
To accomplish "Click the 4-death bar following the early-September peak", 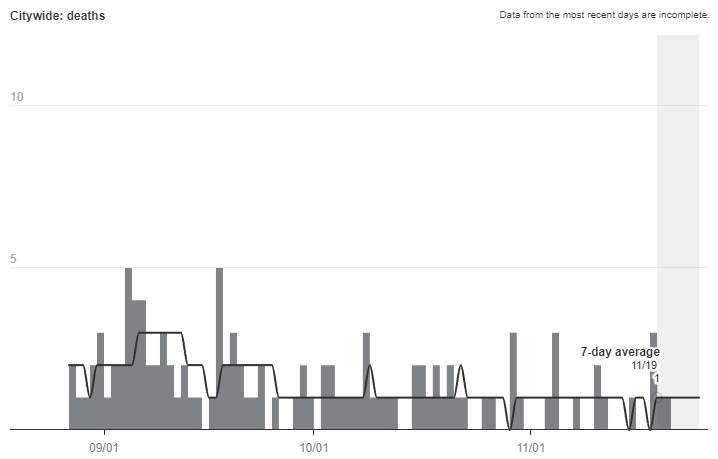I will (139, 365).
